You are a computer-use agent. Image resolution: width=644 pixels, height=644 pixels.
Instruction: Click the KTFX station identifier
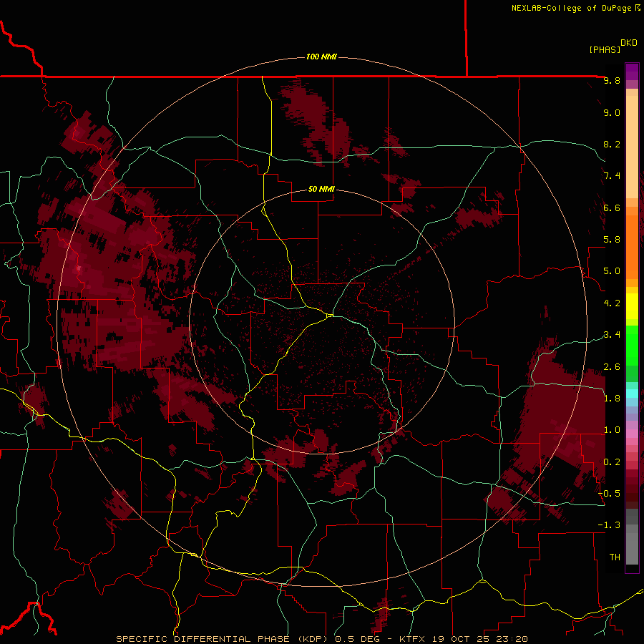412,639
